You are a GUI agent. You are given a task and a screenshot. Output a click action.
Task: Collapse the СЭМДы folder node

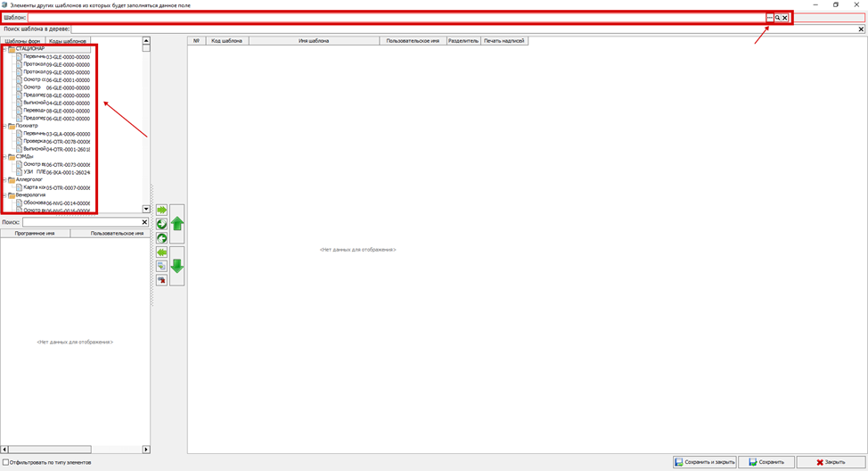coord(4,156)
